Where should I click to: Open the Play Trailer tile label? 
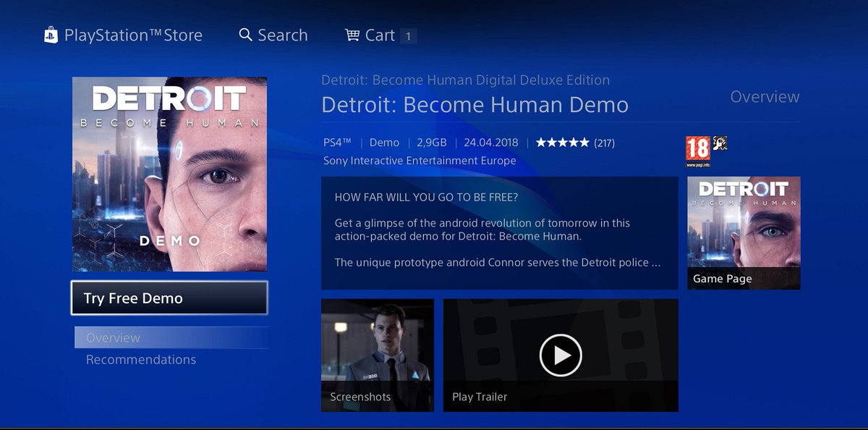pos(480,397)
